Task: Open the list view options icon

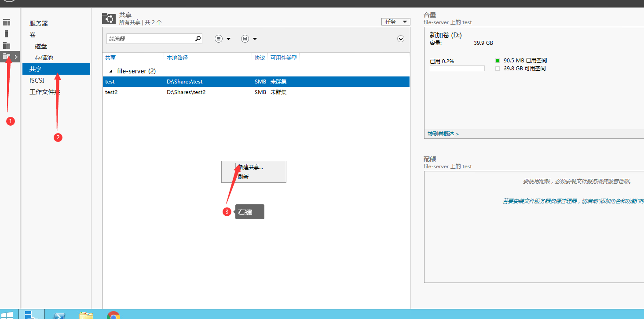Action: (219, 39)
